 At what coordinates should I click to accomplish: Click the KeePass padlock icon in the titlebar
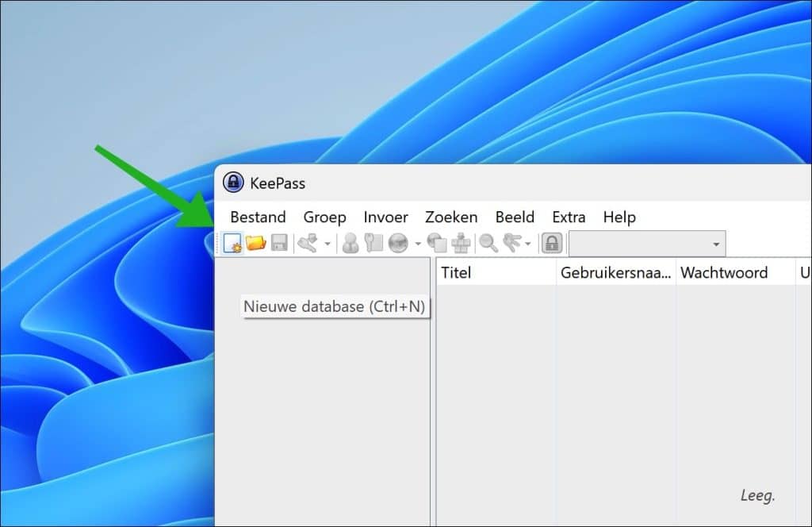coord(234,183)
